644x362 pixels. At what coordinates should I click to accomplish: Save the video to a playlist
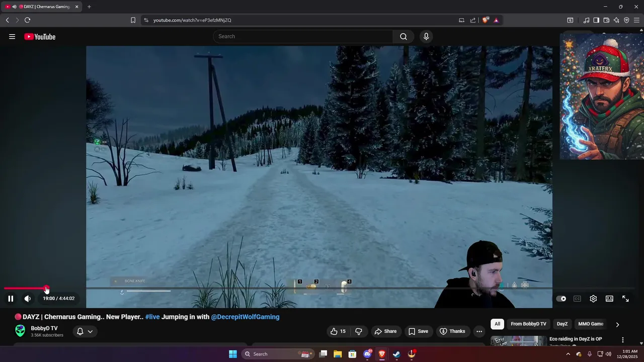(x=418, y=331)
